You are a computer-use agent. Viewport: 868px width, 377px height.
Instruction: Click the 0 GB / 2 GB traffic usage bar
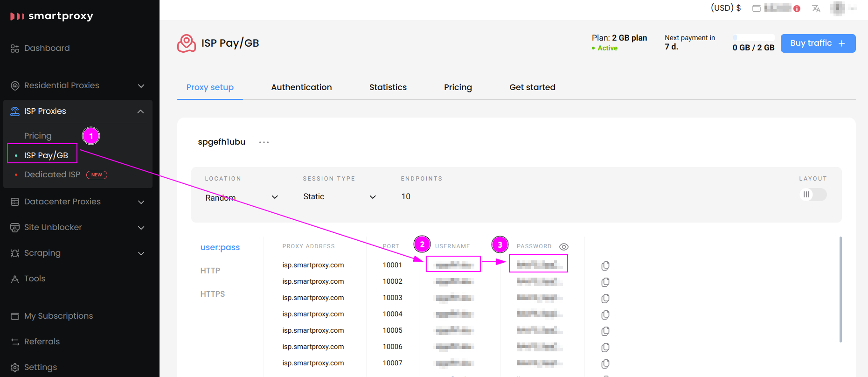(753, 38)
